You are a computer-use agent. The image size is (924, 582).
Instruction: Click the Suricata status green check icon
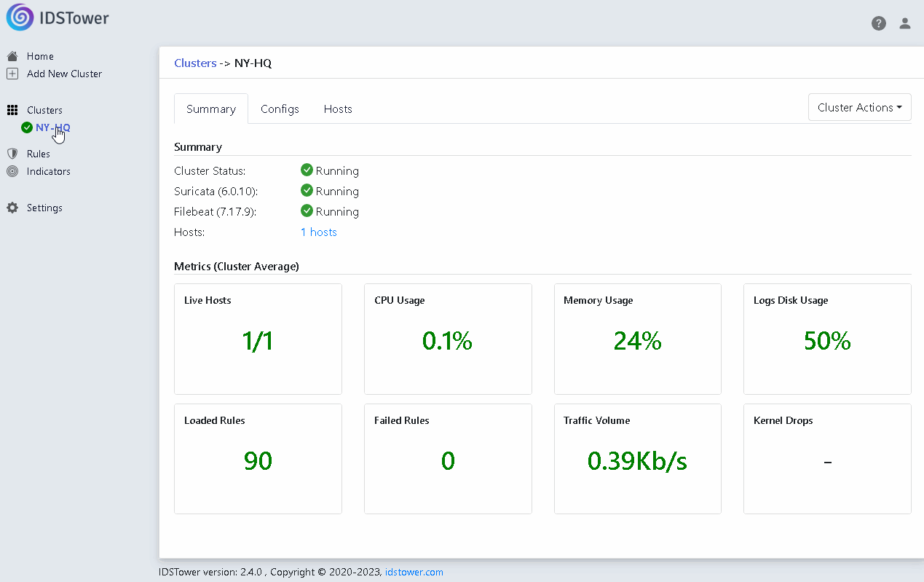click(x=307, y=191)
